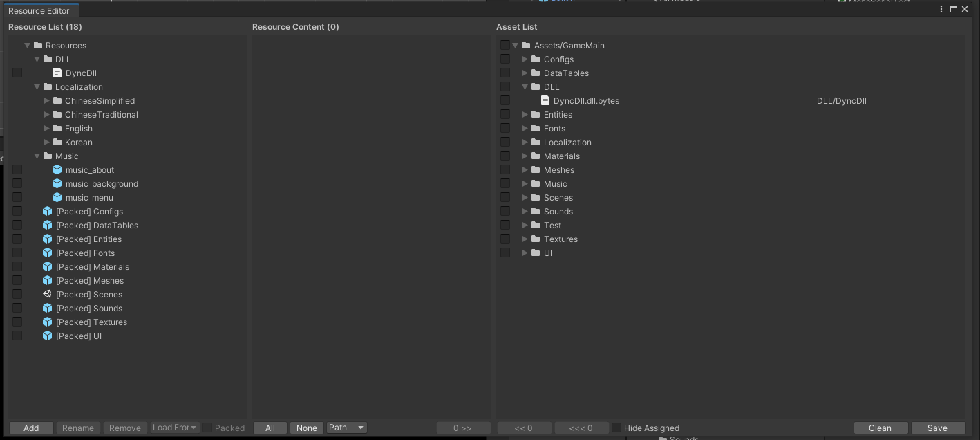Click the music_background resource cube icon
Image resolution: width=980 pixels, height=440 pixels.
tap(57, 183)
